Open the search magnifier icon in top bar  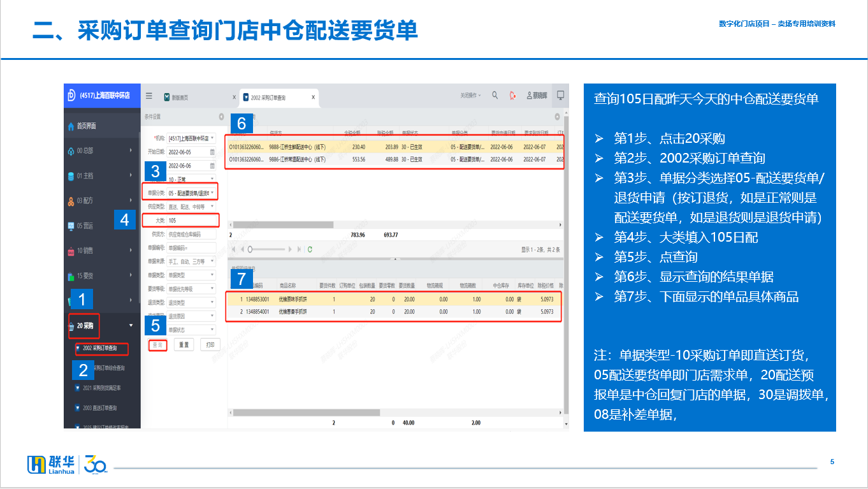[495, 96]
